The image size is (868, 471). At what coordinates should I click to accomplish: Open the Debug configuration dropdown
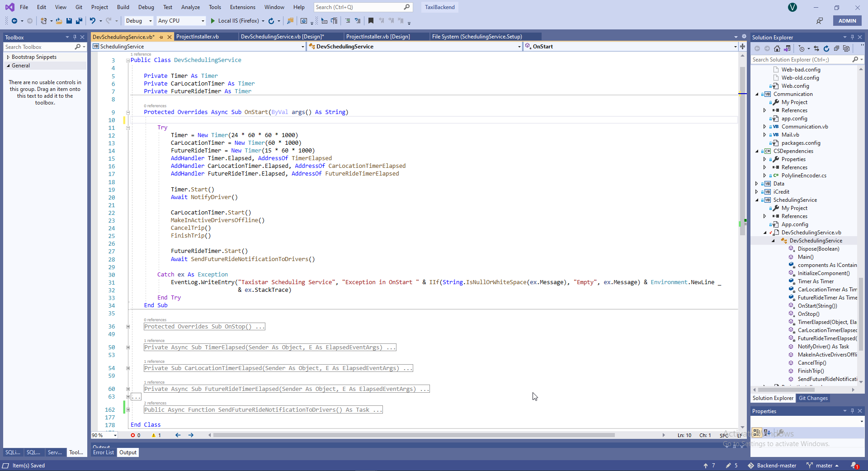[x=138, y=21]
